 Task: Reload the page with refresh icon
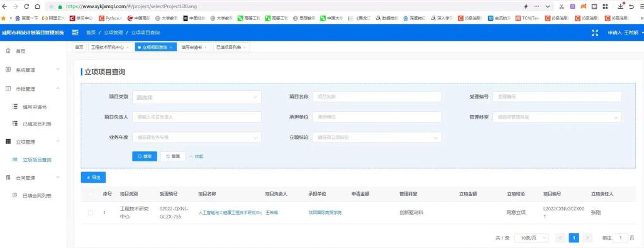26,6
